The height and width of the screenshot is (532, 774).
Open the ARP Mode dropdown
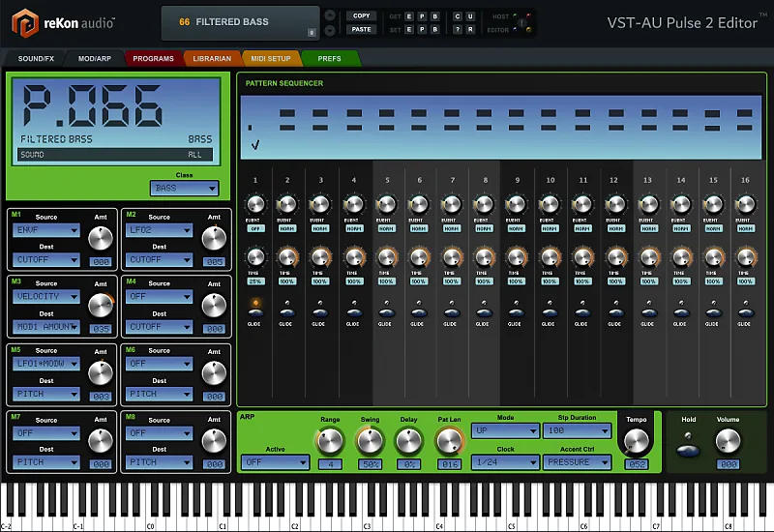(504, 429)
